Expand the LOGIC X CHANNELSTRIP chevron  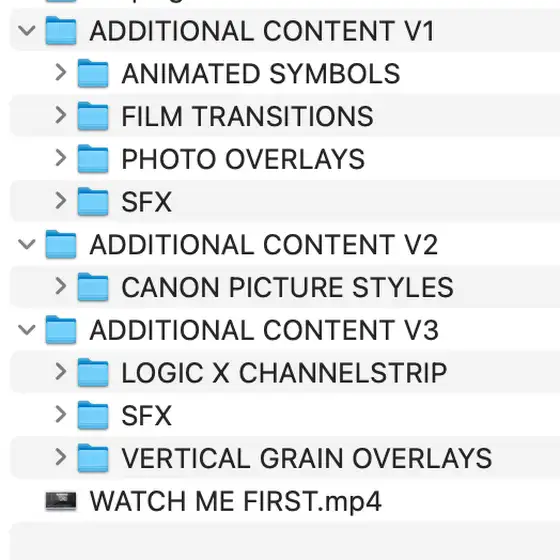pyautogui.click(x=61, y=372)
